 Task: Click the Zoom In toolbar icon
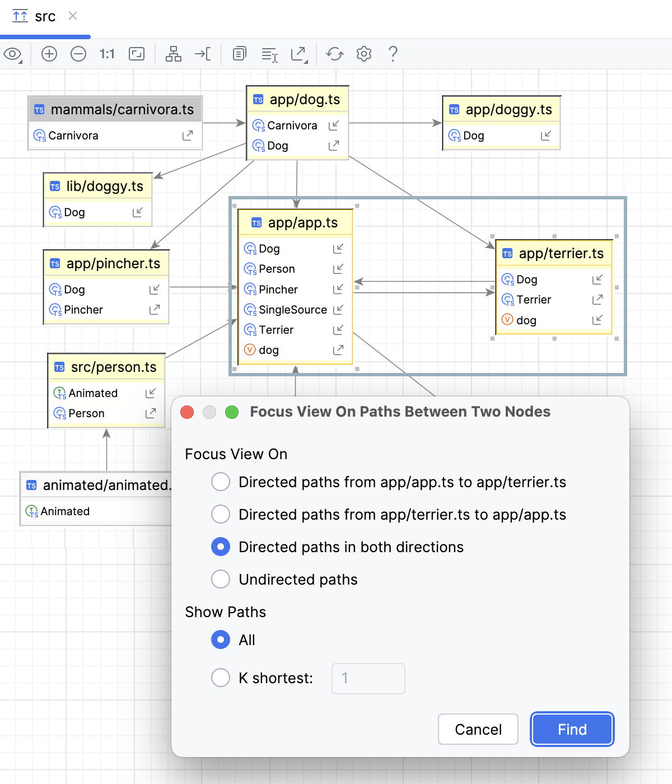tap(49, 54)
